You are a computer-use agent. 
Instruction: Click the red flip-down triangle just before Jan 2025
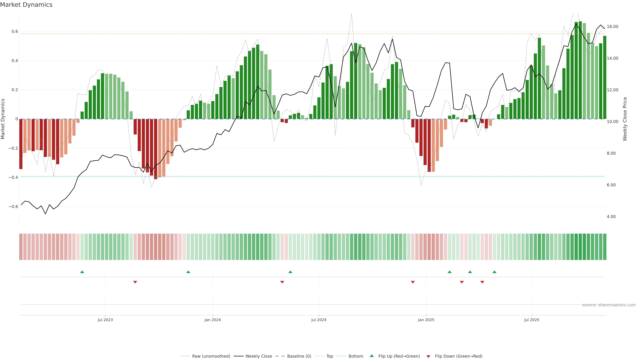point(413,282)
